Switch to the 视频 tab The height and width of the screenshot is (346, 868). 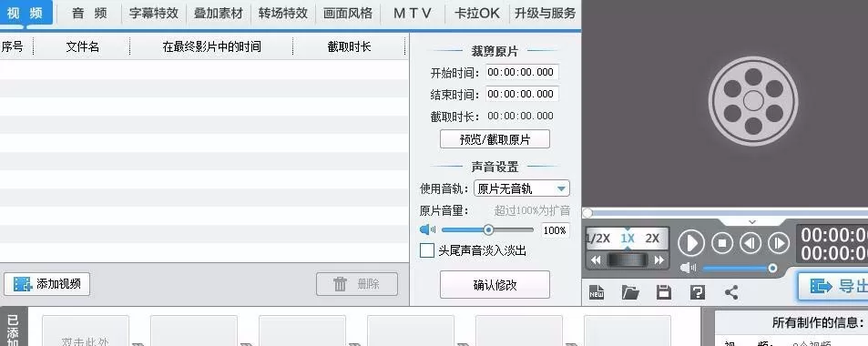coord(26,13)
